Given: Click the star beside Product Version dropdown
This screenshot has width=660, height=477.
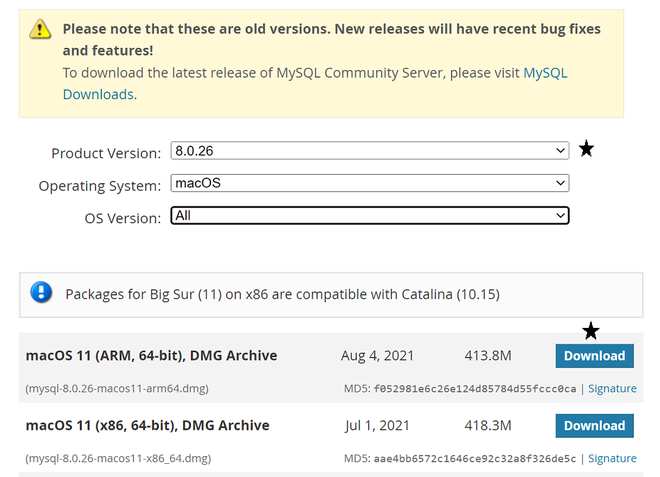Looking at the screenshot, I should [x=587, y=150].
